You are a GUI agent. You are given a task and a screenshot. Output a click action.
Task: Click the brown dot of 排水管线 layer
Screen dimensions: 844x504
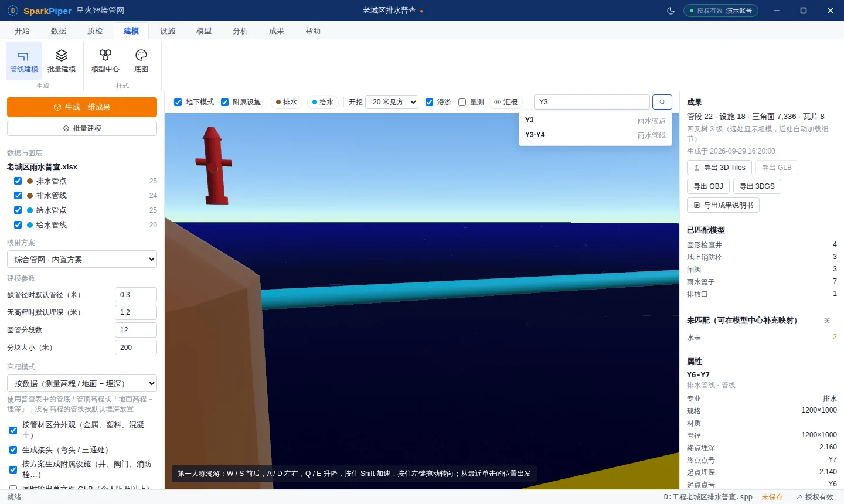point(30,196)
